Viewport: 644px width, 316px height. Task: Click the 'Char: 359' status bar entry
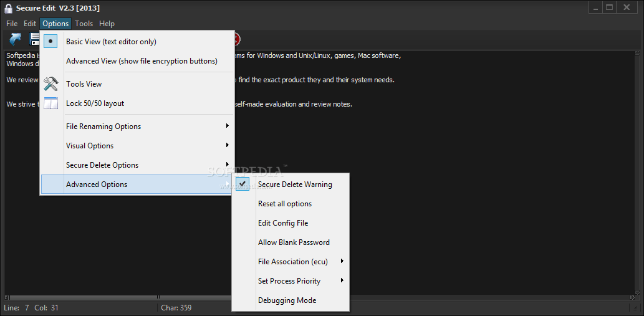pyautogui.click(x=176, y=307)
